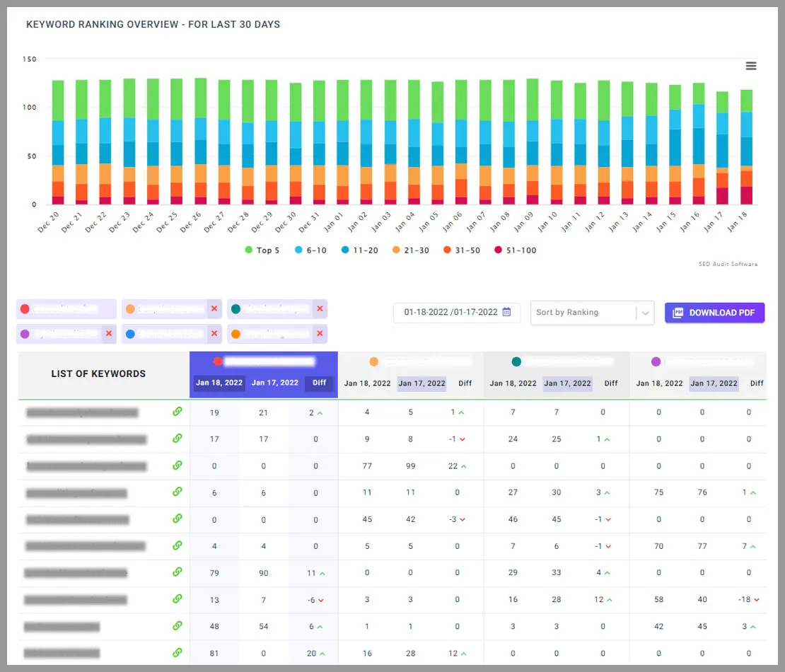Open link icon in row with 6, 6
The image size is (785, 672).
coord(178,492)
